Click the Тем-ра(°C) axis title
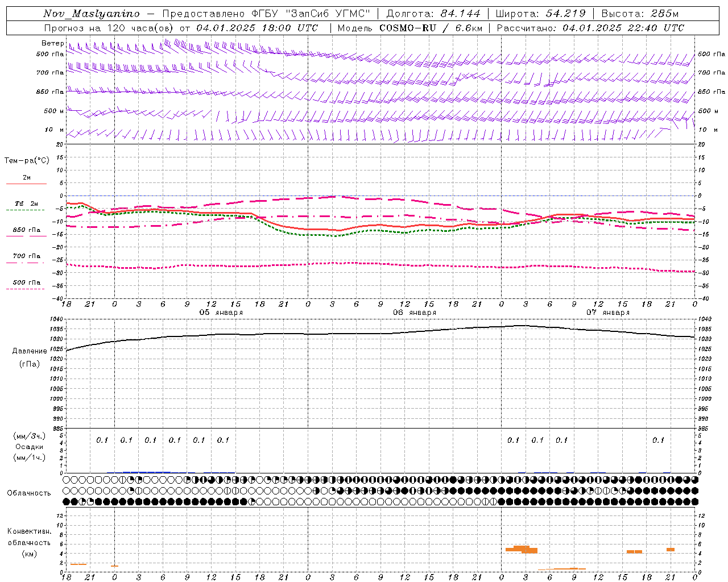 [x=27, y=161]
